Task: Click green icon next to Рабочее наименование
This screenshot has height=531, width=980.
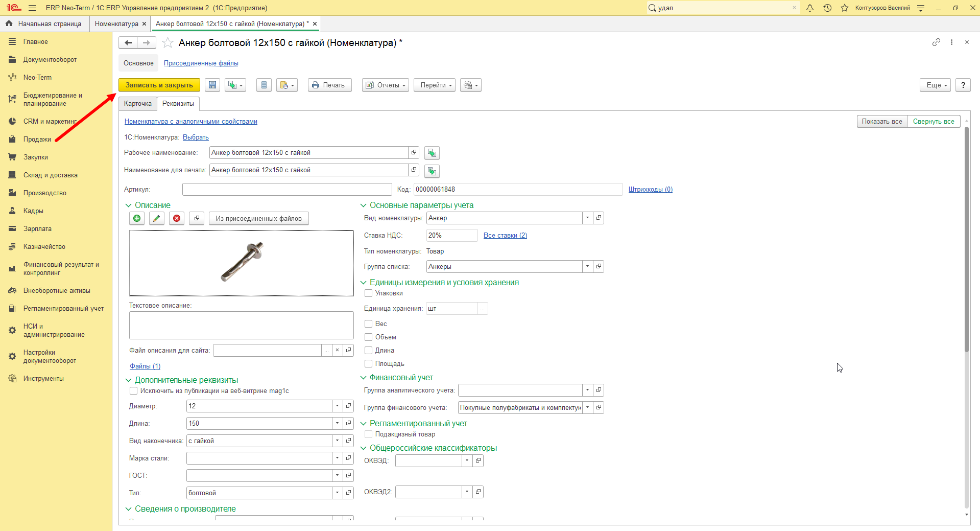Action: pyautogui.click(x=432, y=153)
